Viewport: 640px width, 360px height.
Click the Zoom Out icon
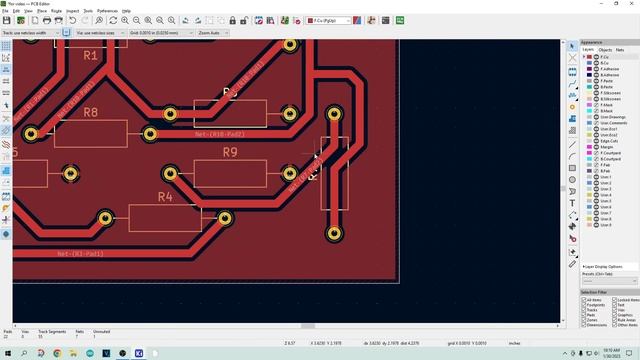point(136,20)
